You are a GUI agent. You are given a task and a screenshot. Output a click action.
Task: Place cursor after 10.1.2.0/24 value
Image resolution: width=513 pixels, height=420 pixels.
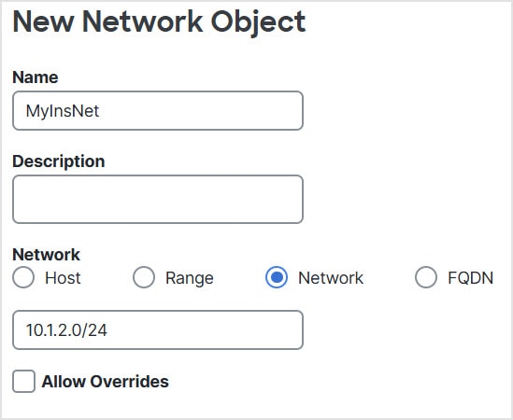(x=108, y=330)
